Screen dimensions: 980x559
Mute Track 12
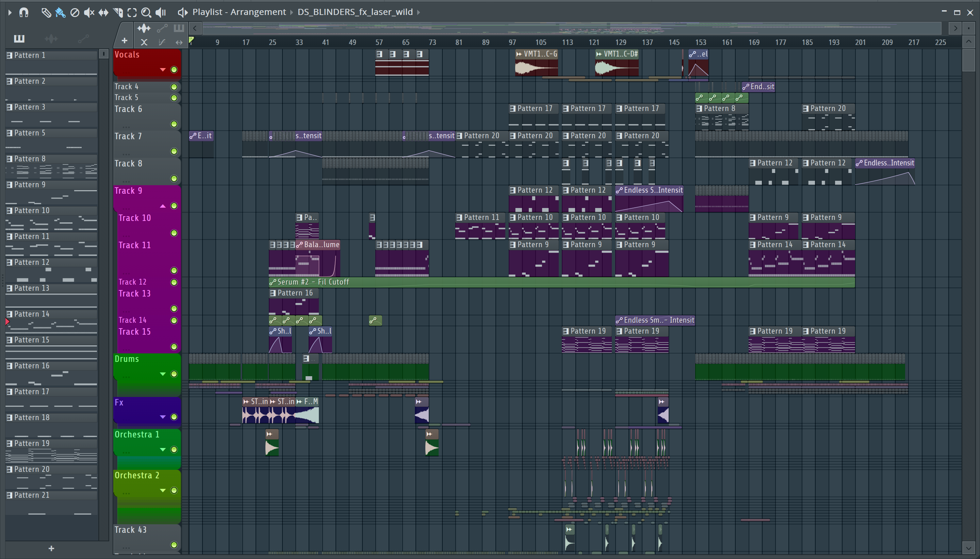pos(174,283)
